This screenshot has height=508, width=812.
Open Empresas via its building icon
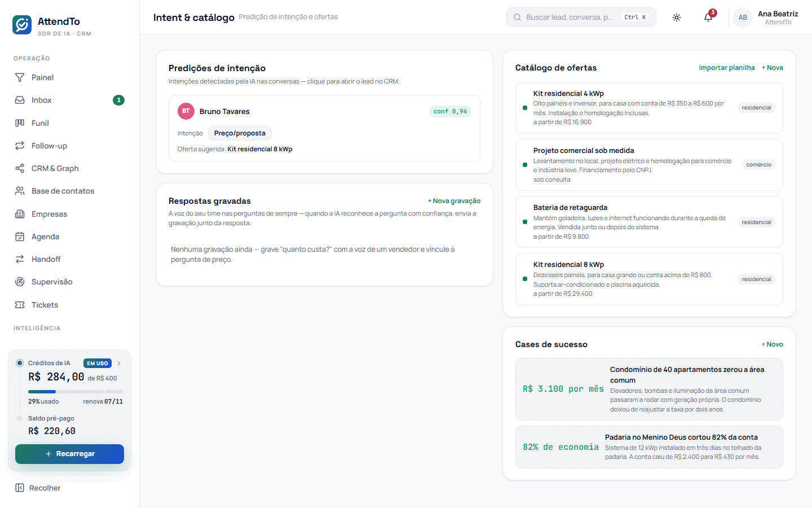20,214
